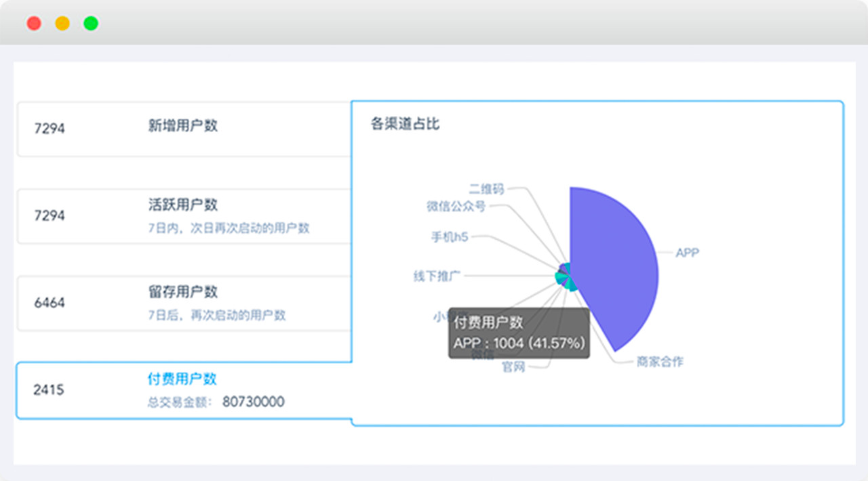Image resolution: width=868 pixels, height=481 pixels.
Task: Switch to the 活跃用户数 metric card
Action: (183, 205)
